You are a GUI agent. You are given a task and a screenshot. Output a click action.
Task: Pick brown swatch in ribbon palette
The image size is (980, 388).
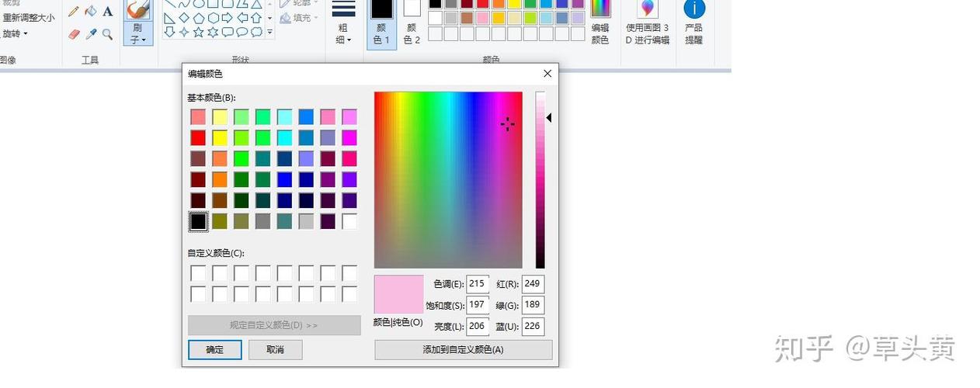coord(467,18)
